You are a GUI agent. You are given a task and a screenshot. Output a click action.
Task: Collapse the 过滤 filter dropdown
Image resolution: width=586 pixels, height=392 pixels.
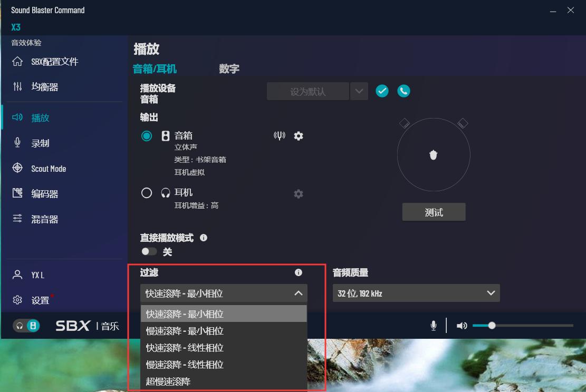coord(299,293)
